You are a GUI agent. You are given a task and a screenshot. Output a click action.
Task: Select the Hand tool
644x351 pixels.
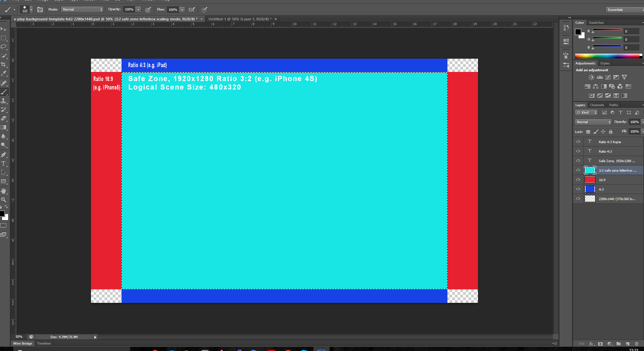(4, 191)
